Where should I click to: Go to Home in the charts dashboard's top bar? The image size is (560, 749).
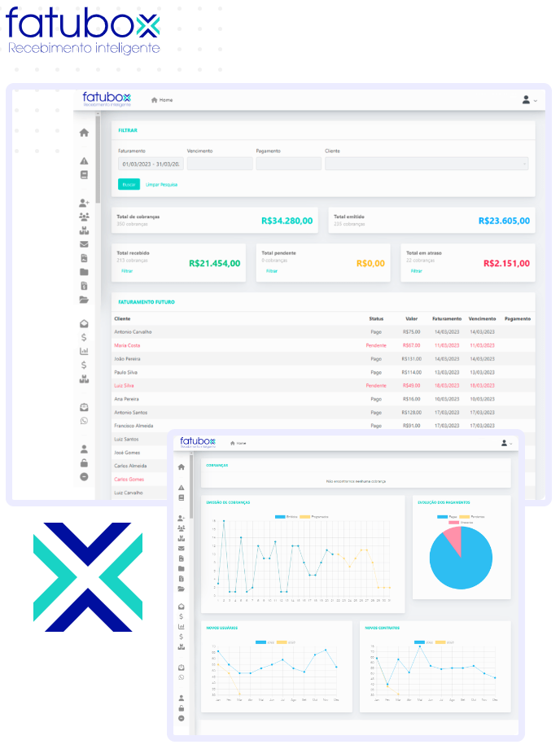click(x=238, y=443)
